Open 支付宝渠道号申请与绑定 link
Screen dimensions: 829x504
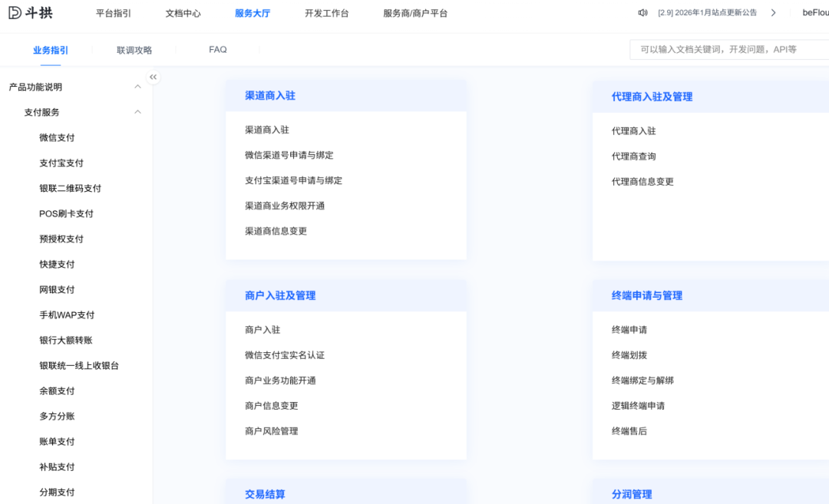293,181
